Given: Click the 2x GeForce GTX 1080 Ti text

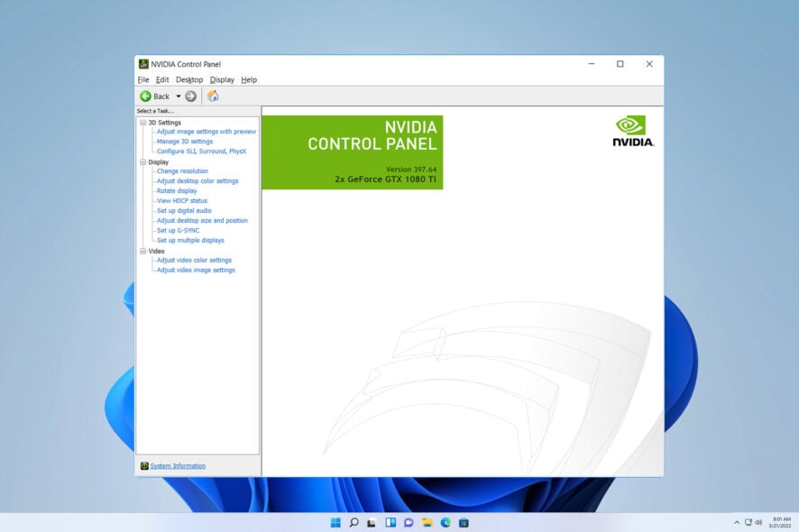Looking at the screenshot, I should pos(385,179).
